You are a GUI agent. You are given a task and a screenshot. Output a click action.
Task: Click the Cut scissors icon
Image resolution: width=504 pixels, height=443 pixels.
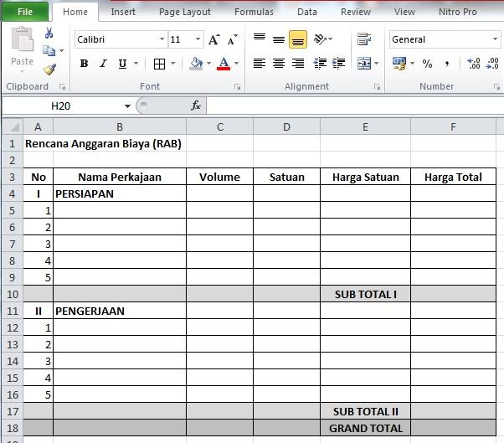click(x=49, y=33)
